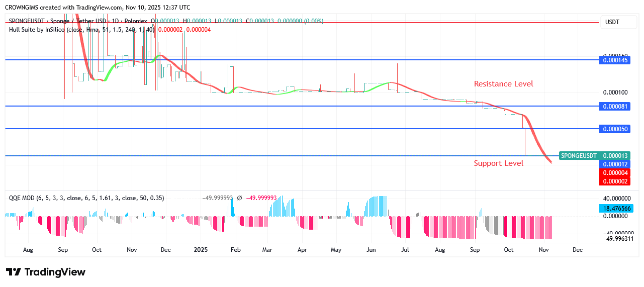This screenshot has width=644, height=287.
Task: Click the Jun label on time axis
Action: (371, 250)
